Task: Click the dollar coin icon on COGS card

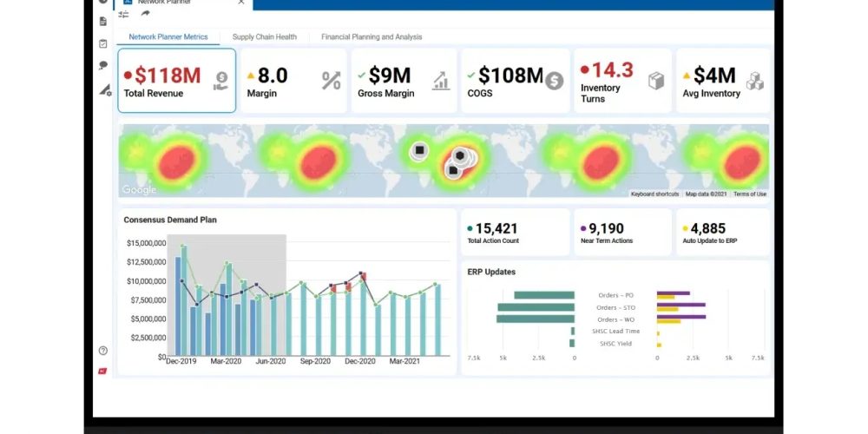Action: pyautogui.click(x=555, y=81)
